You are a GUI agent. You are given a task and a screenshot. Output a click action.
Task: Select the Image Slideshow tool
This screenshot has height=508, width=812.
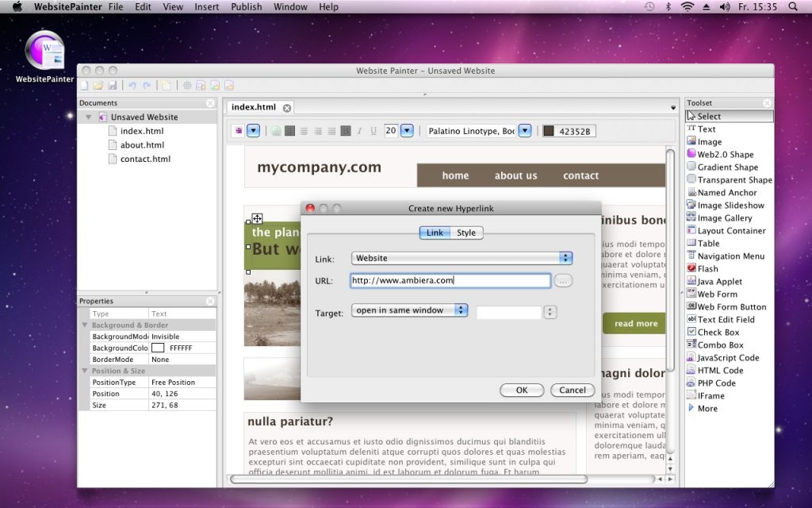719,205
